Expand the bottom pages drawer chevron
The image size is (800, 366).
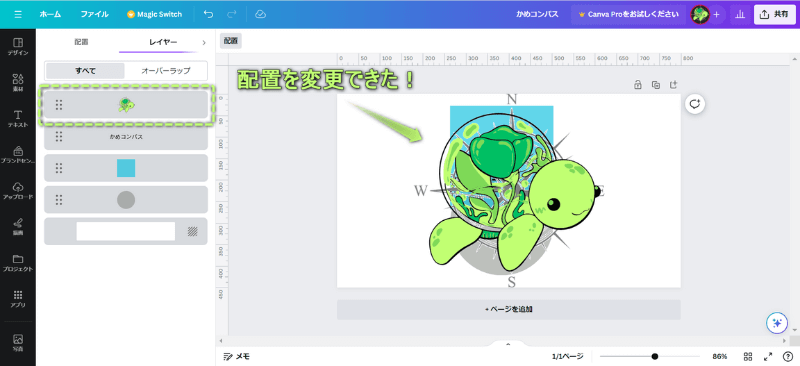508,344
